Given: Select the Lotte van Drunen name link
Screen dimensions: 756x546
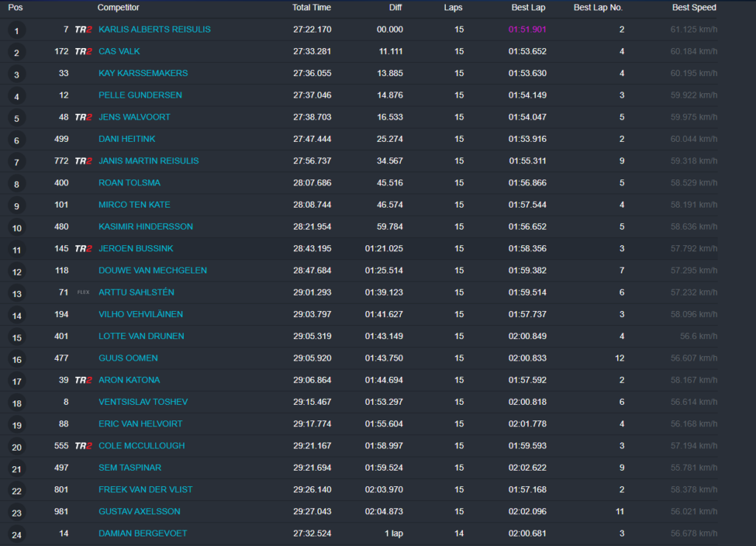Looking at the screenshot, I should [x=142, y=336].
